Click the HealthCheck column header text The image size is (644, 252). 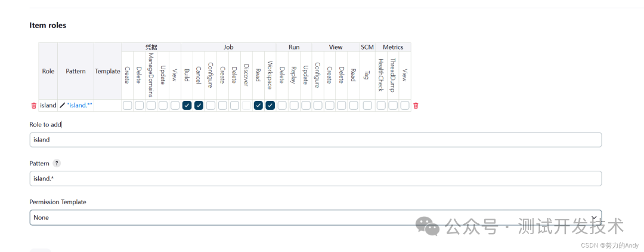point(381,75)
